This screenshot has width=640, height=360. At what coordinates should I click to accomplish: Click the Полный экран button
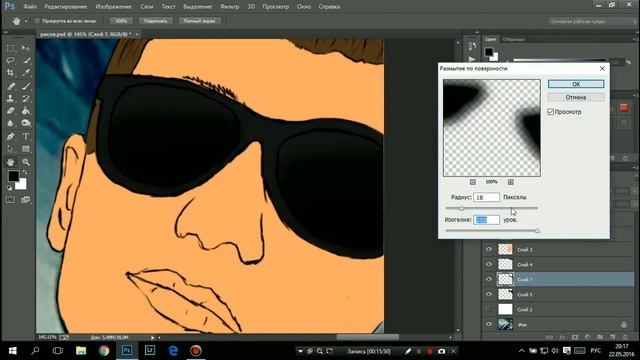coord(199,21)
